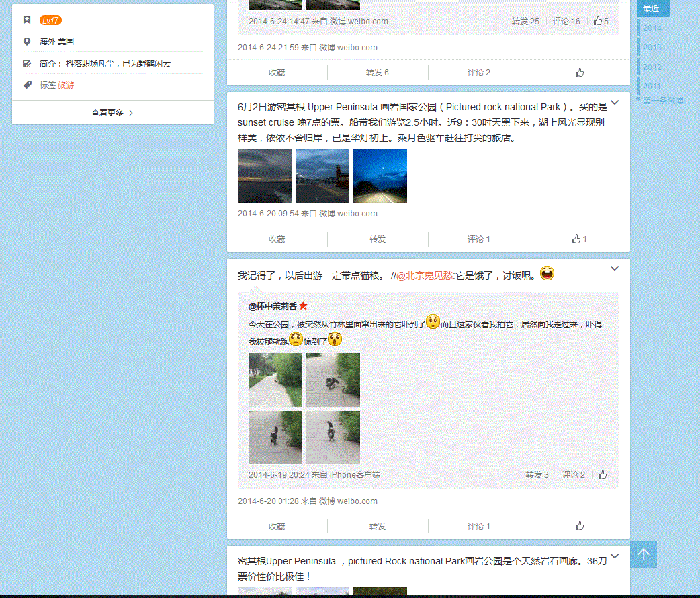Click the Lv17 level badge
The height and width of the screenshot is (598, 700).
coord(50,20)
